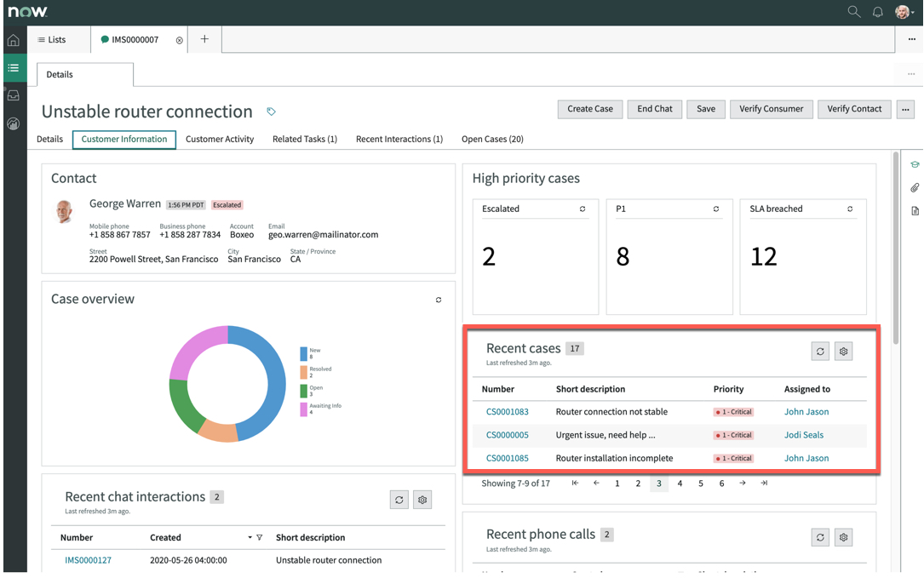The image size is (924, 578).
Task: Switch to the Lists tab
Action: click(52, 39)
